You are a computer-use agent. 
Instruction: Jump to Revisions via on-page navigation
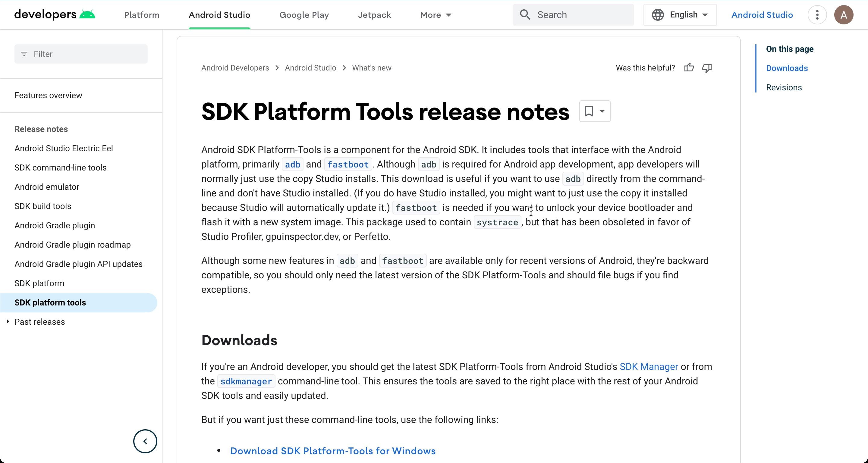pyautogui.click(x=784, y=87)
